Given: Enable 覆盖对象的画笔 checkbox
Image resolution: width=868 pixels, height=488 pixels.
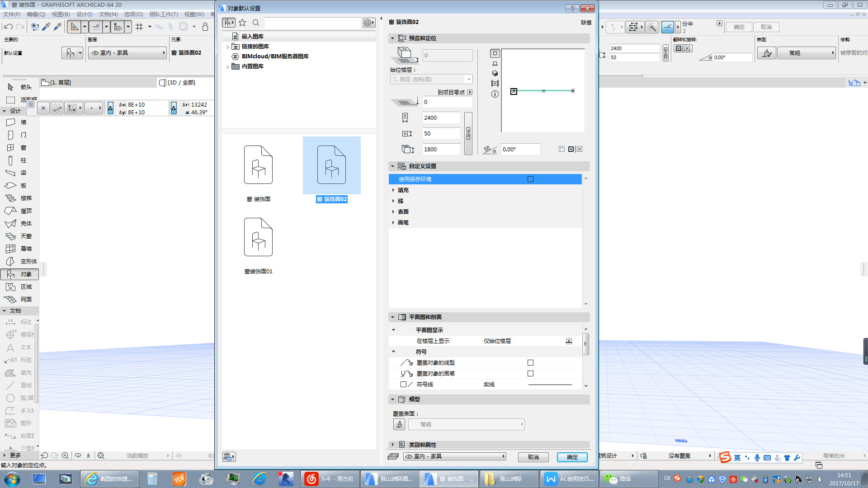Looking at the screenshot, I should [531, 374].
